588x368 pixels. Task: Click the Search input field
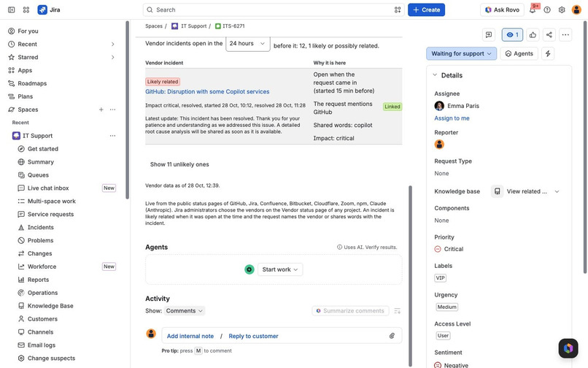[x=274, y=9]
